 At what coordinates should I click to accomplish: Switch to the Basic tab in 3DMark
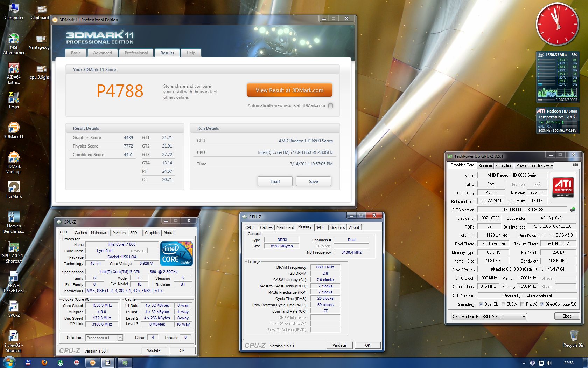(x=76, y=53)
